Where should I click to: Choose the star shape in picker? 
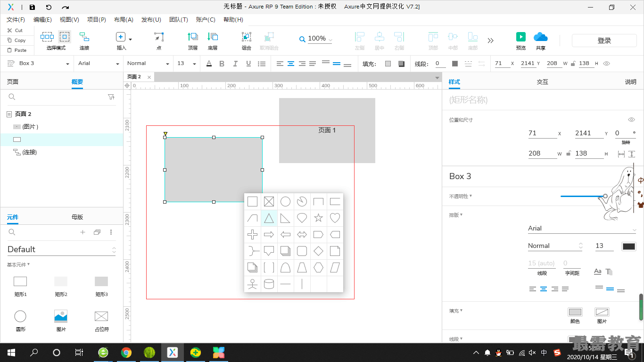point(318,218)
